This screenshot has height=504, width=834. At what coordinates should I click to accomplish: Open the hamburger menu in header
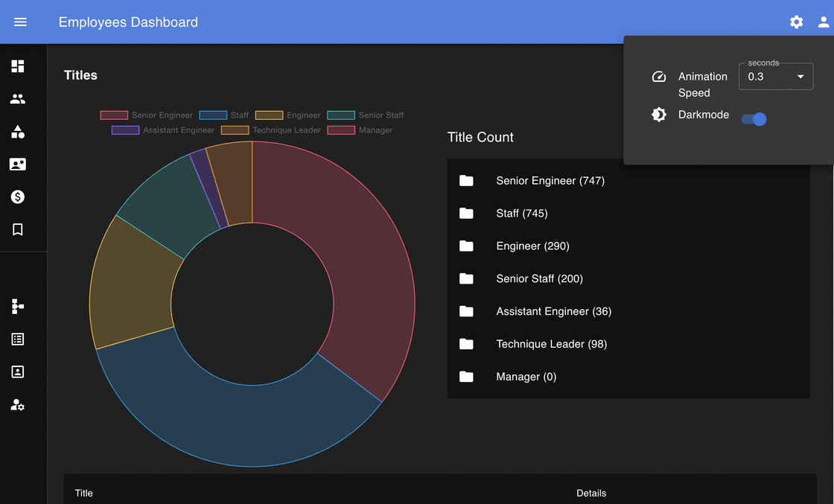[20, 22]
